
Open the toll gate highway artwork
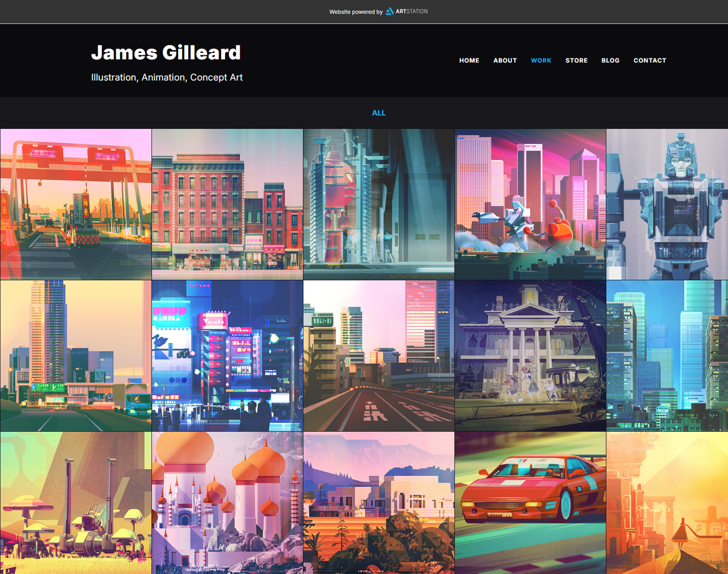[x=76, y=204]
